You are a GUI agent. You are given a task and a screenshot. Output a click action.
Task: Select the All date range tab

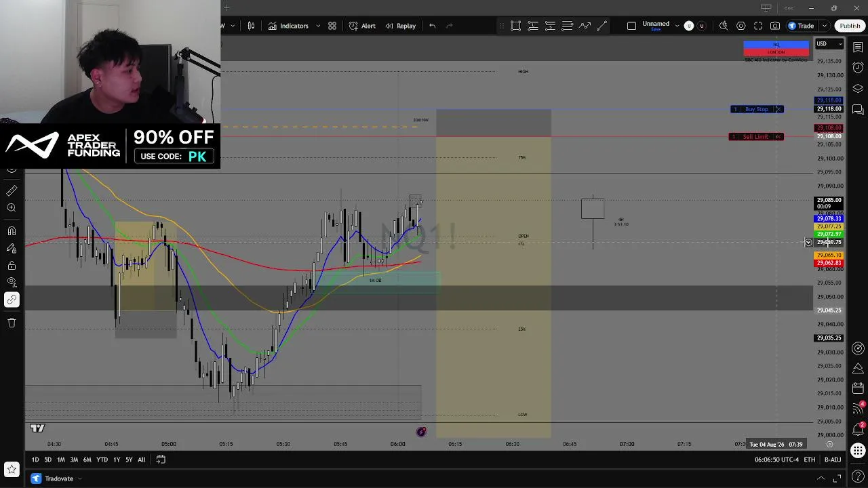point(141,460)
